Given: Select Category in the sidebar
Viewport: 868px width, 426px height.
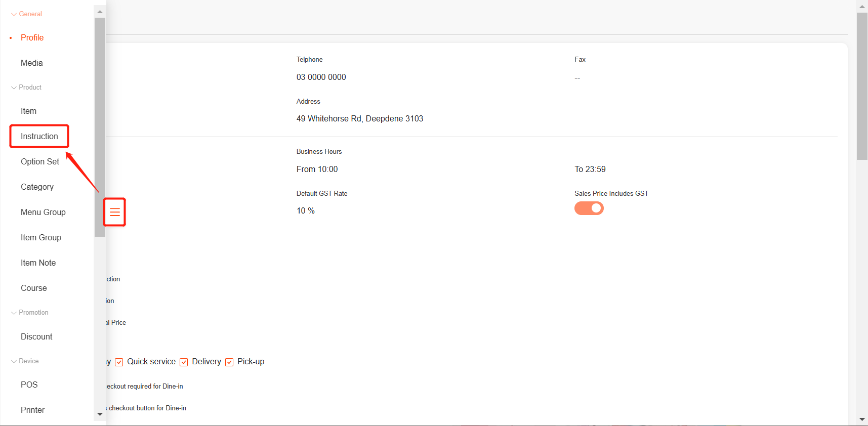Looking at the screenshot, I should click(x=37, y=187).
